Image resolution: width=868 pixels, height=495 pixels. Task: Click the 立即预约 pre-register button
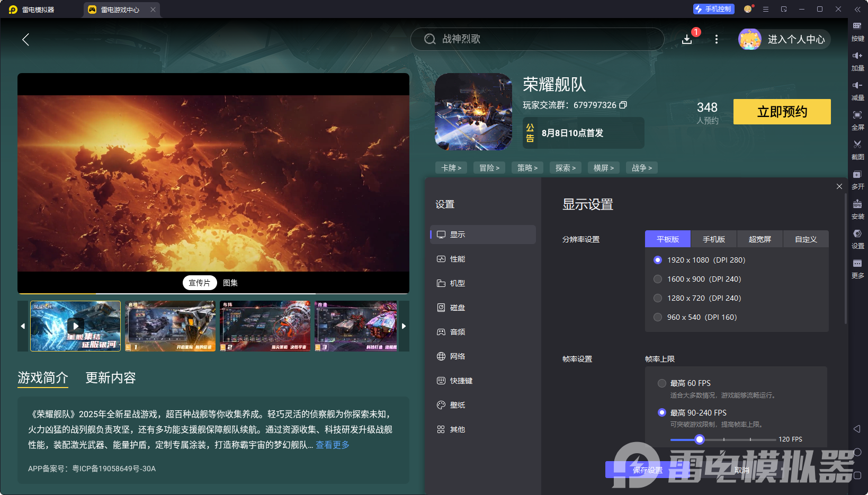782,112
